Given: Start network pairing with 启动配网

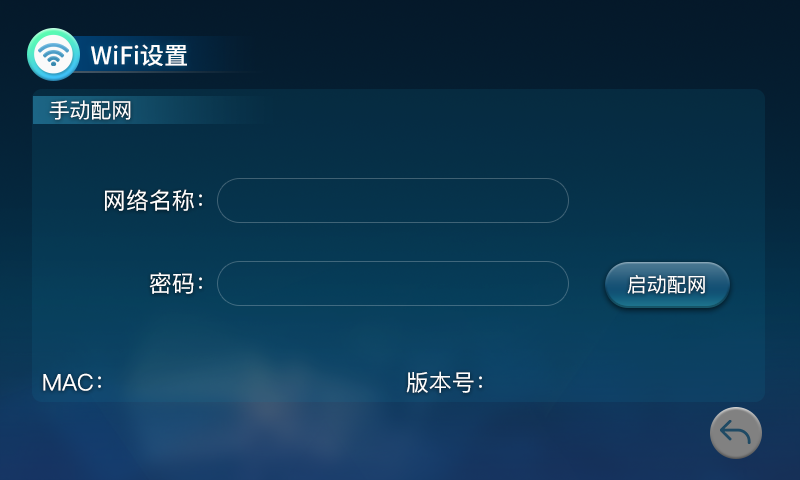Looking at the screenshot, I should [667, 285].
